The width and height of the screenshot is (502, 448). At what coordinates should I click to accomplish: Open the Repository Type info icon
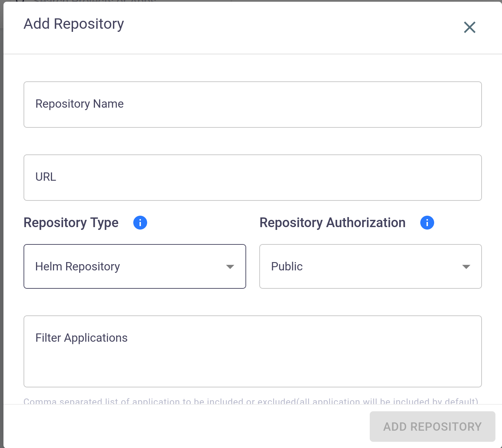tap(140, 223)
